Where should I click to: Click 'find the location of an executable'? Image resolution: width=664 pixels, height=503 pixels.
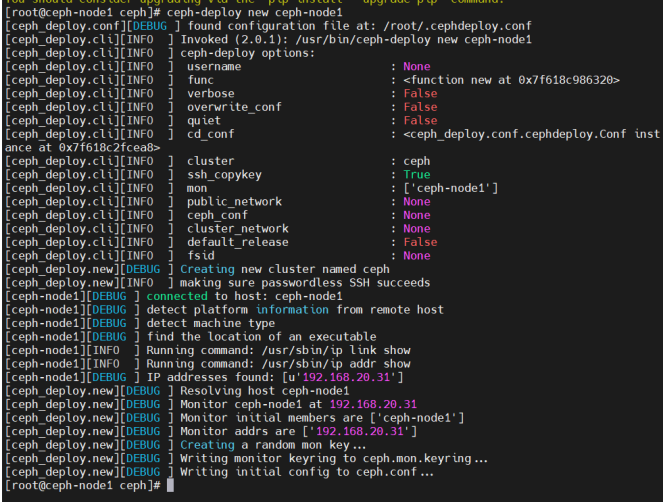click(261, 337)
